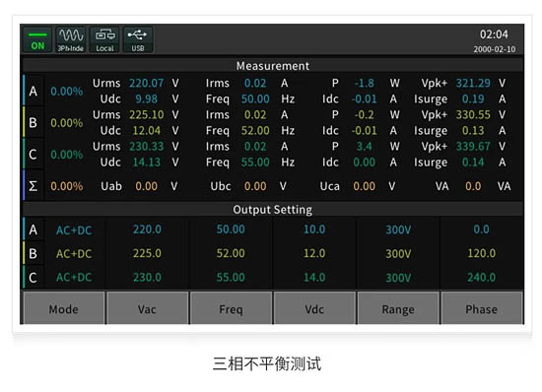The height and width of the screenshot is (392, 542).
Task: Select measurement phase A row label
Action: pos(33,92)
